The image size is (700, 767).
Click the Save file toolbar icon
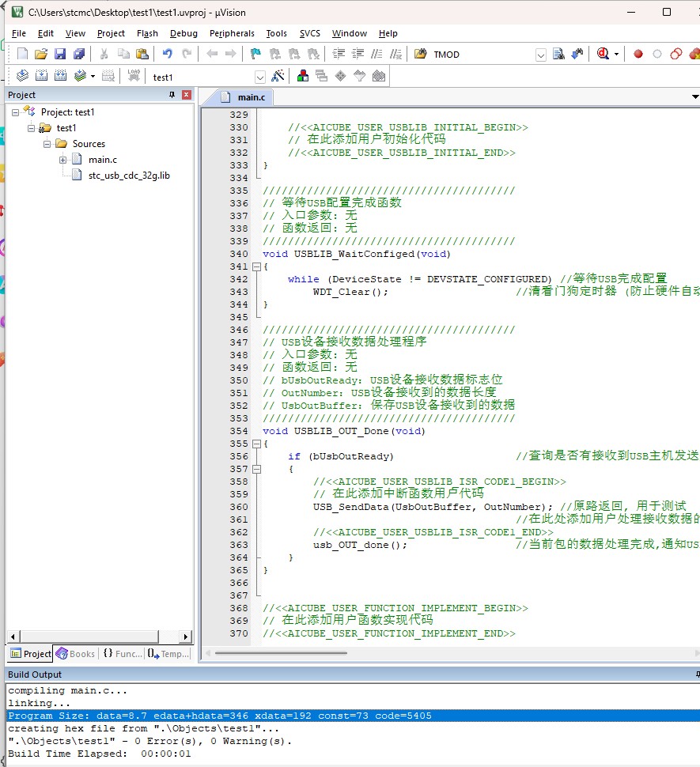click(59, 54)
